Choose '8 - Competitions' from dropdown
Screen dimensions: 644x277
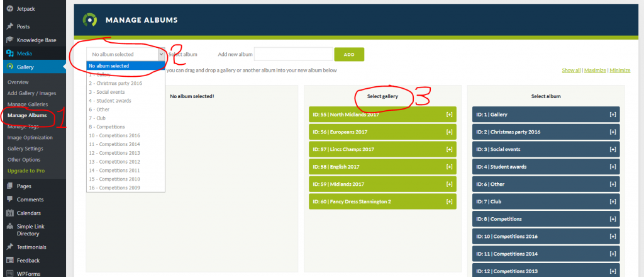point(126,127)
